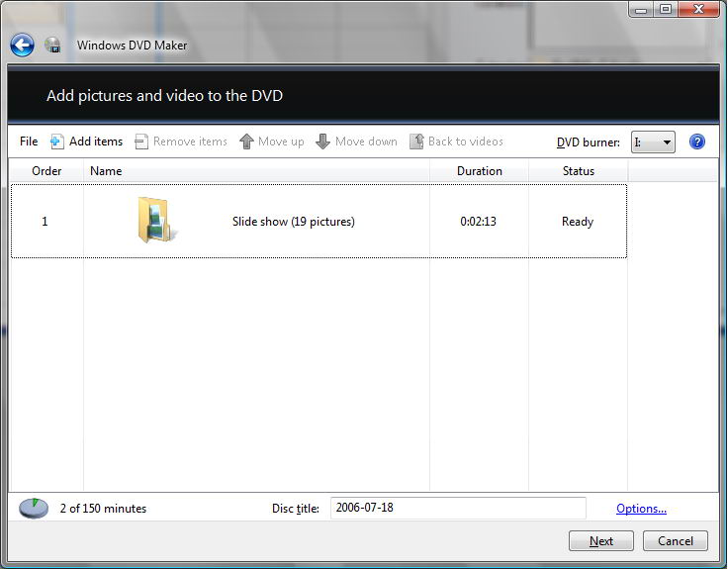Click the Next button

click(x=600, y=541)
